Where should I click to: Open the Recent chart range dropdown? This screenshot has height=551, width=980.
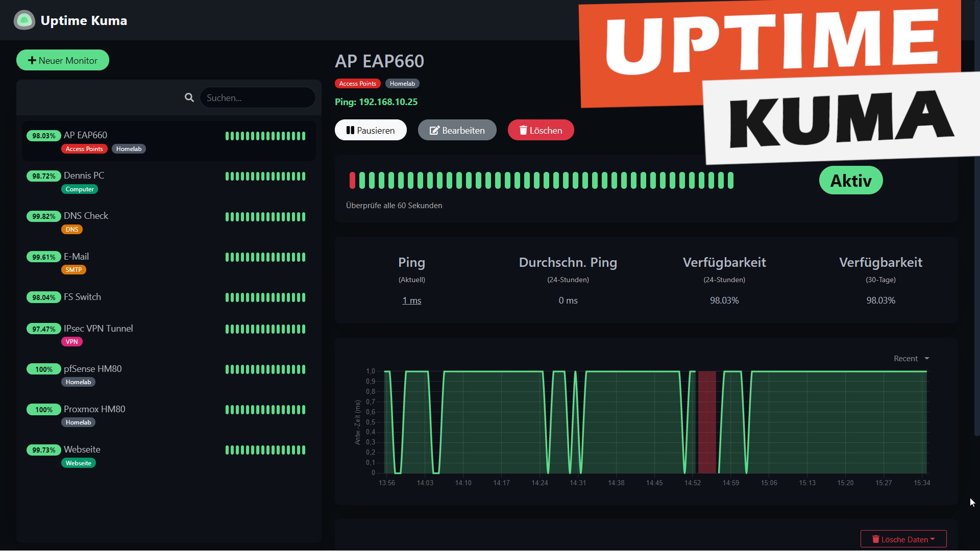pyautogui.click(x=911, y=359)
